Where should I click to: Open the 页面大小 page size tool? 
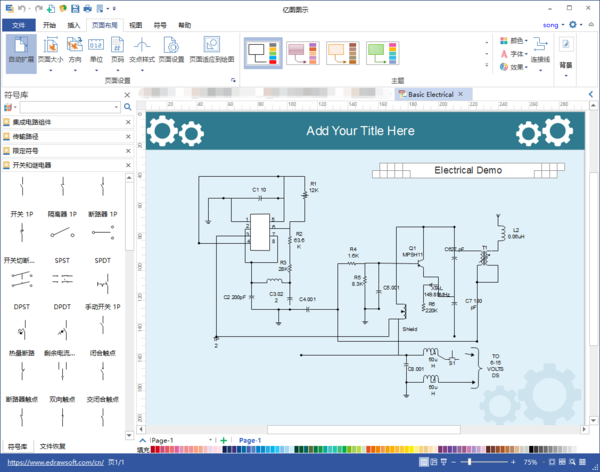[50, 51]
